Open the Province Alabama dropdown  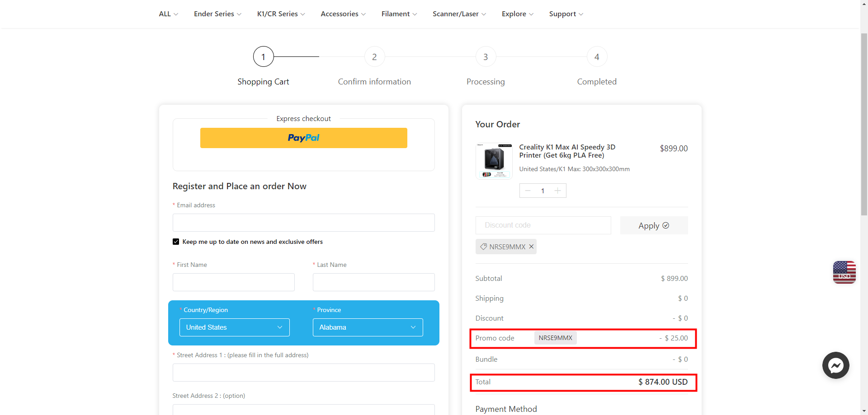[368, 327]
